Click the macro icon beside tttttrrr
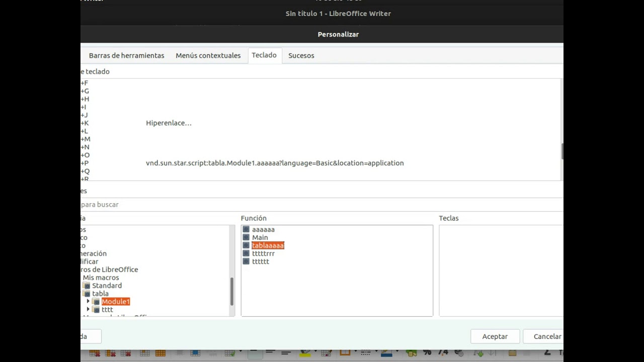This screenshot has height=362, width=644. pyautogui.click(x=246, y=253)
